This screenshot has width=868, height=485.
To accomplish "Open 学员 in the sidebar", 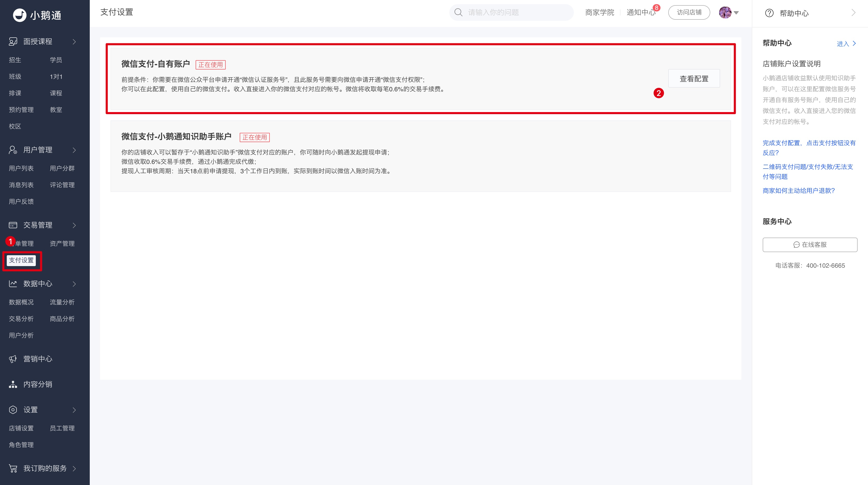I will click(x=56, y=60).
